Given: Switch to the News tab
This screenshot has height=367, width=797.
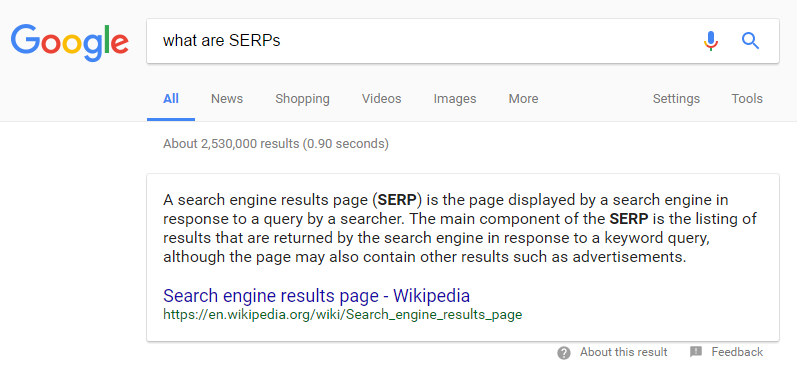Looking at the screenshot, I should [x=227, y=99].
